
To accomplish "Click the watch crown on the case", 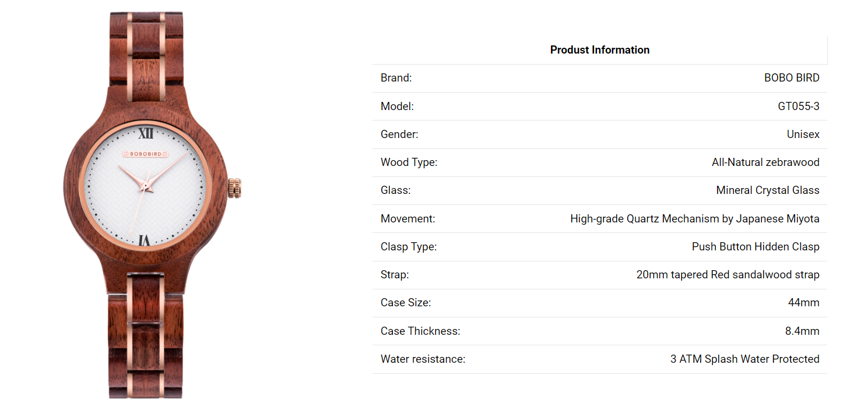I will 234,189.
